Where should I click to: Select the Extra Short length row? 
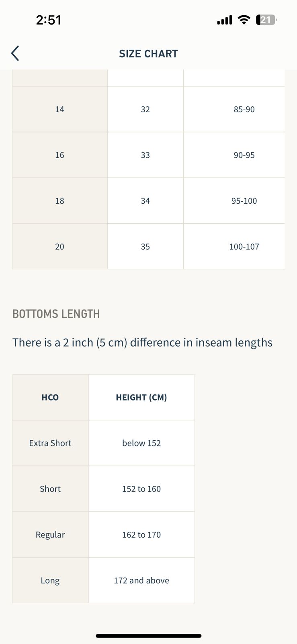coord(50,443)
